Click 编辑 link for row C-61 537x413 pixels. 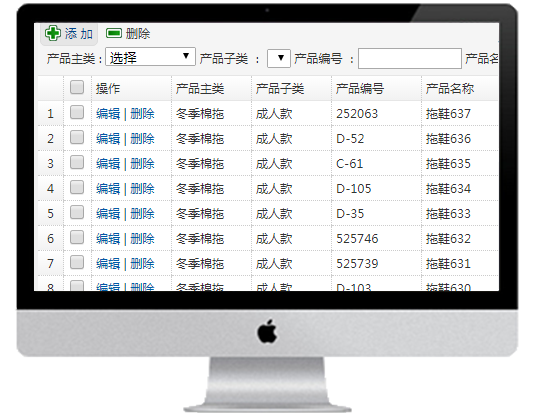coord(108,164)
